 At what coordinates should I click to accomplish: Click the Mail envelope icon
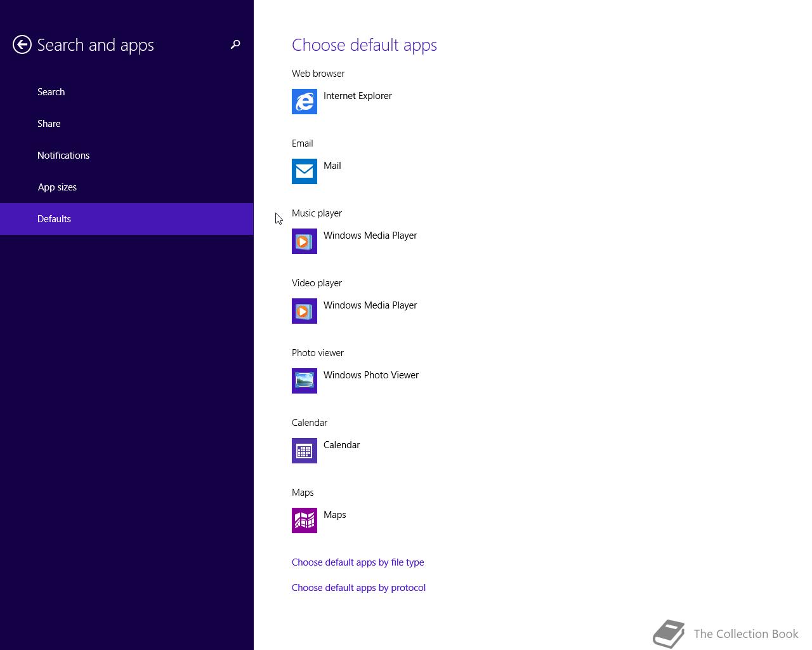304,171
